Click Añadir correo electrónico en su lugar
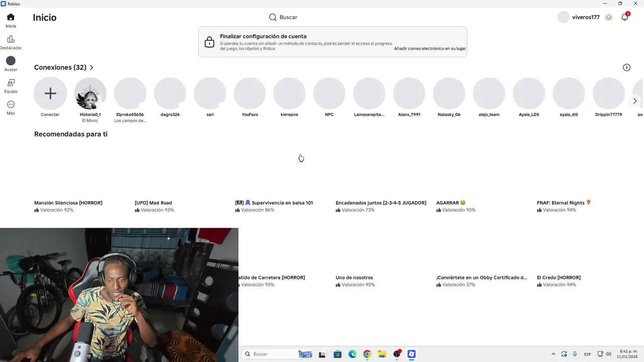Screen dimensions: 644x362 (x=430, y=49)
